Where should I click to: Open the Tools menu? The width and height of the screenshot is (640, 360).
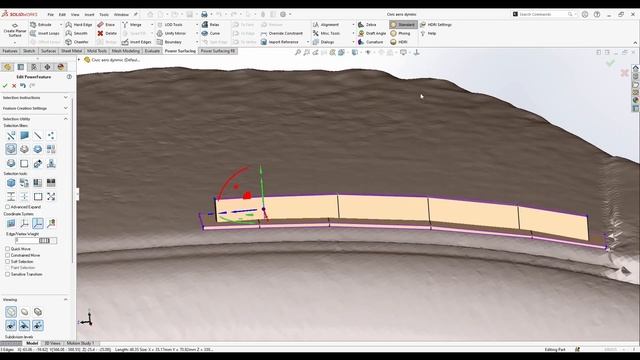tap(104, 14)
